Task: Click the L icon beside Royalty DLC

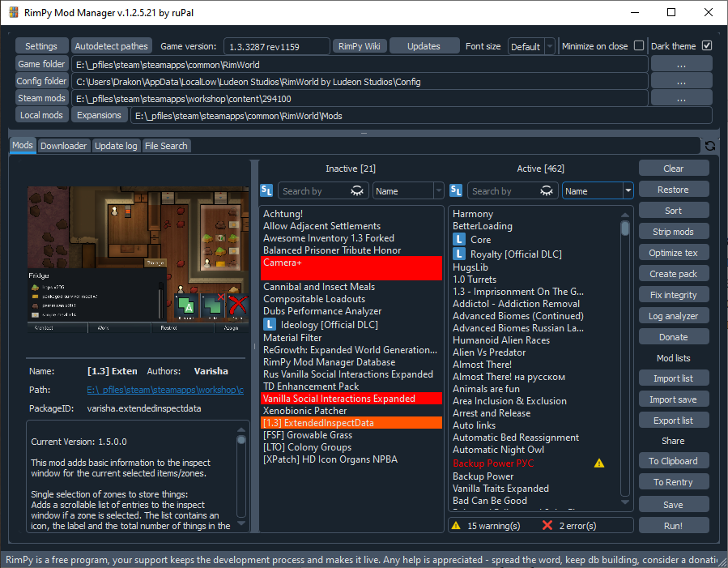Action: 458,254
